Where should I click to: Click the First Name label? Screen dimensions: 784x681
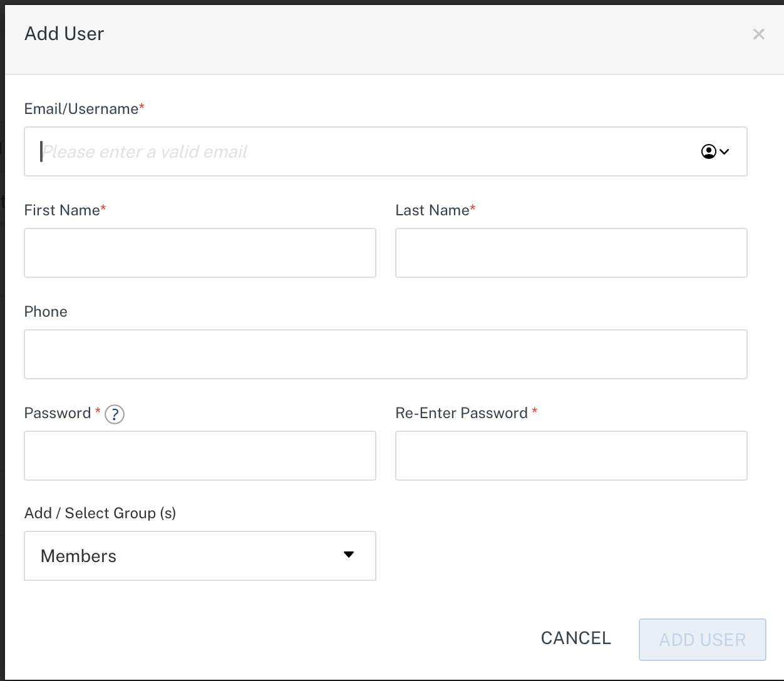click(62, 210)
